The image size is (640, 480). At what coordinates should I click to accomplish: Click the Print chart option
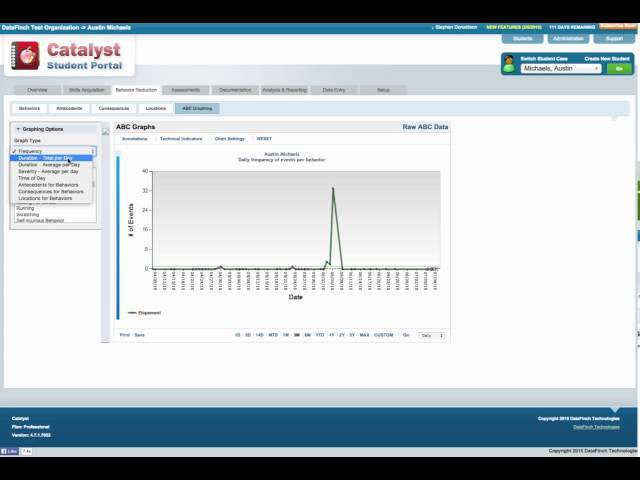(124, 335)
